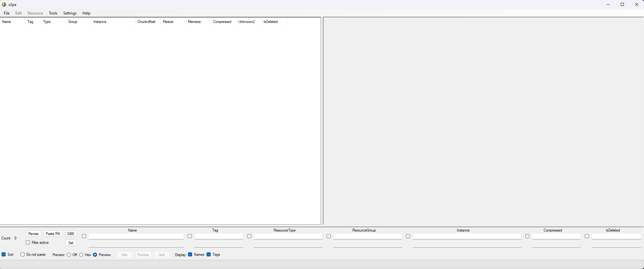Click the "Preview:" label before the radio buttons
644x269 pixels.
pyautogui.click(x=59, y=255)
